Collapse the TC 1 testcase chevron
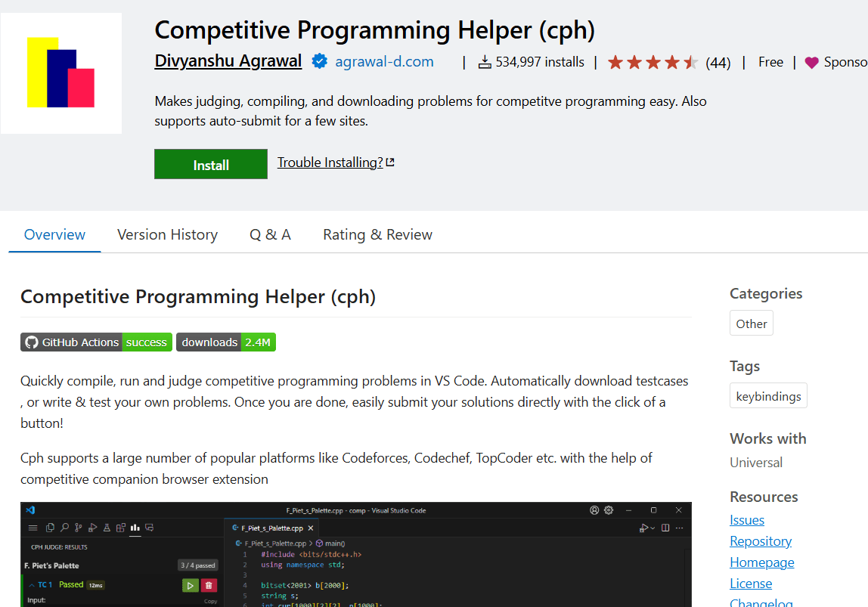868x607 pixels. [x=32, y=585]
